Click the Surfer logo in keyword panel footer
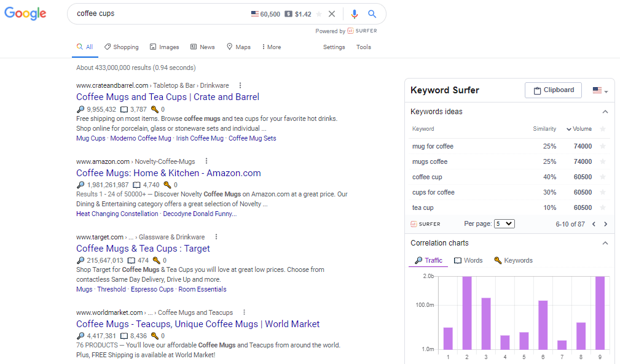 425,224
